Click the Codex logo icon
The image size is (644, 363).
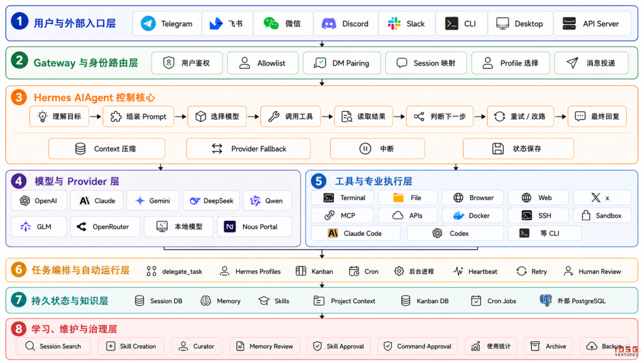437,233
